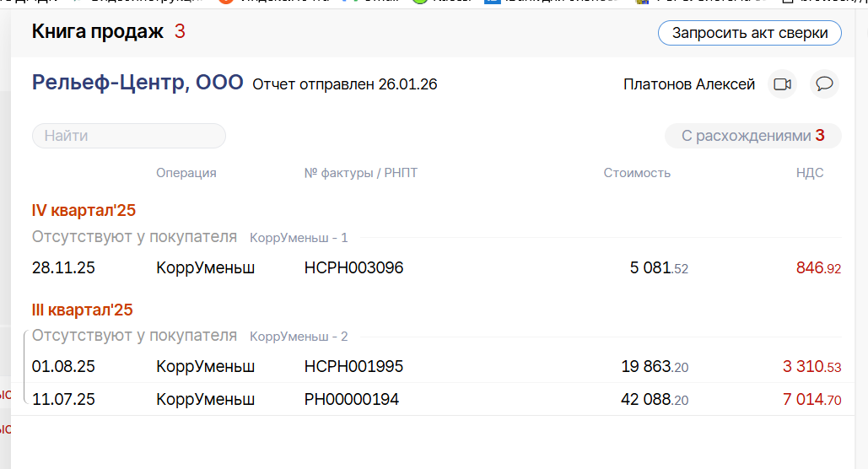Click the Платонов Алексей contact name
This screenshot has width=868, height=469.
[688, 84]
